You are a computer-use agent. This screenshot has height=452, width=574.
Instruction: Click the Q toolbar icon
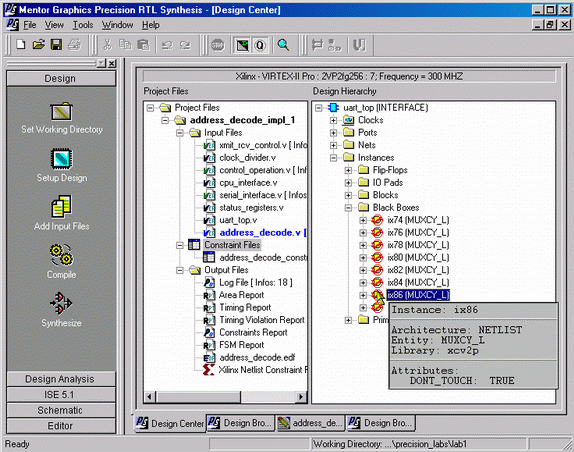[260, 45]
